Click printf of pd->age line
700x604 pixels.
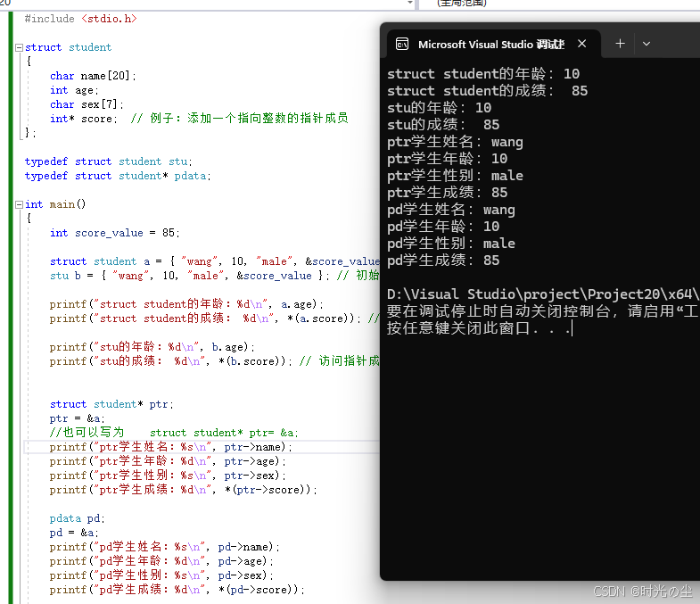[x=161, y=562]
